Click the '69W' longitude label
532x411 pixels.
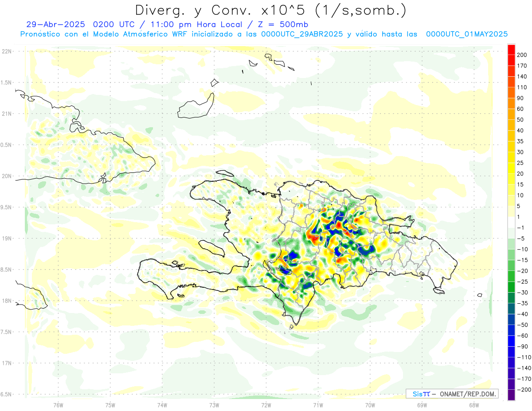[x=422, y=405]
